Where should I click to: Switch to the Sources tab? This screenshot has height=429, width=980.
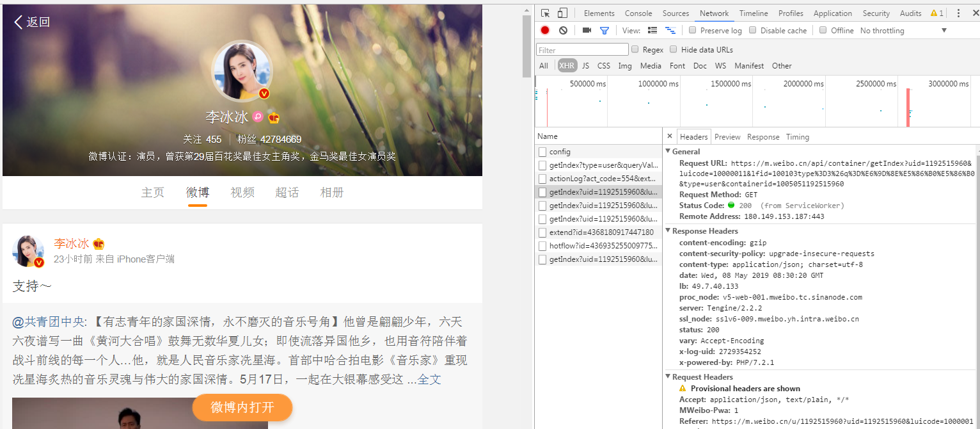coord(676,13)
